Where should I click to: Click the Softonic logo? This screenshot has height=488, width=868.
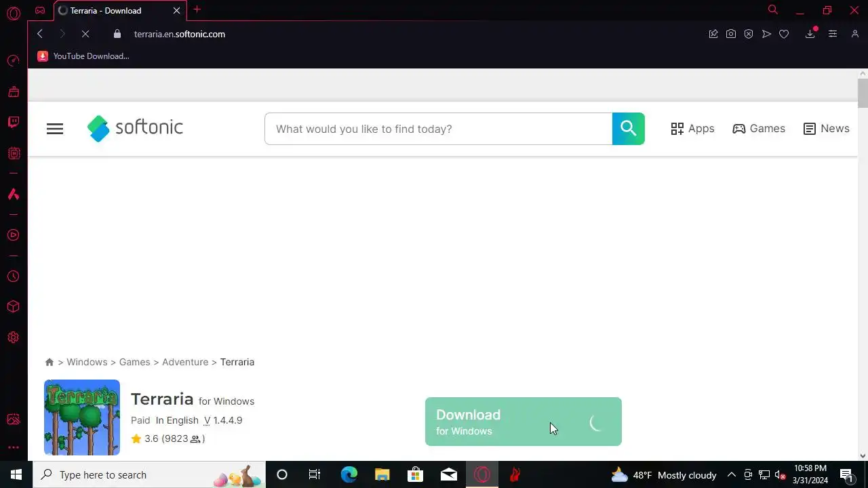[135, 128]
